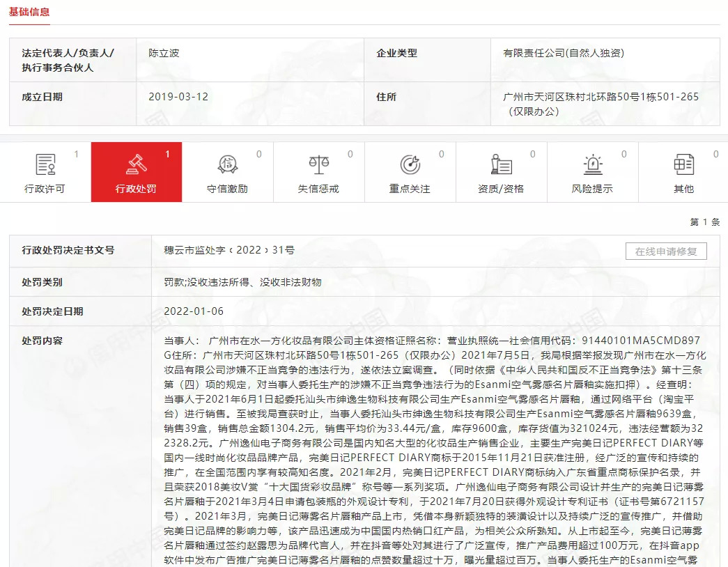The height and width of the screenshot is (567, 728).
Task: Click the 守信激励 badge icon
Action: [x=228, y=165]
